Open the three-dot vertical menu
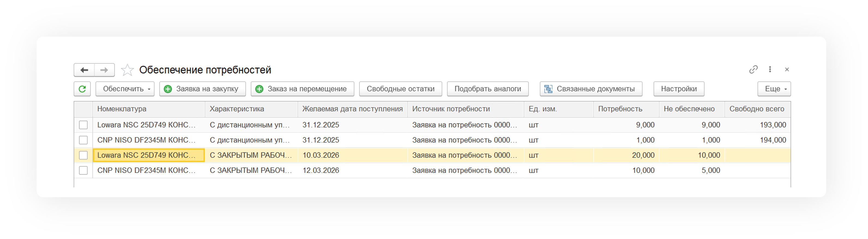 770,69
